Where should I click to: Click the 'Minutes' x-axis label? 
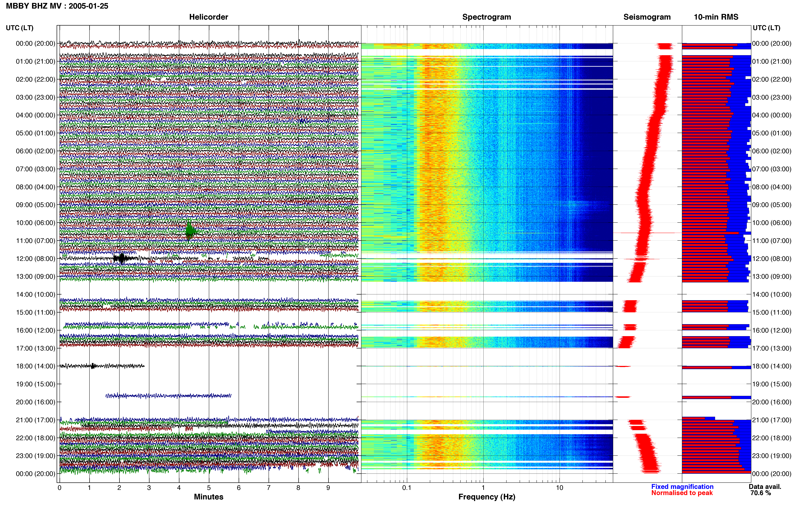click(x=209, y=497)
